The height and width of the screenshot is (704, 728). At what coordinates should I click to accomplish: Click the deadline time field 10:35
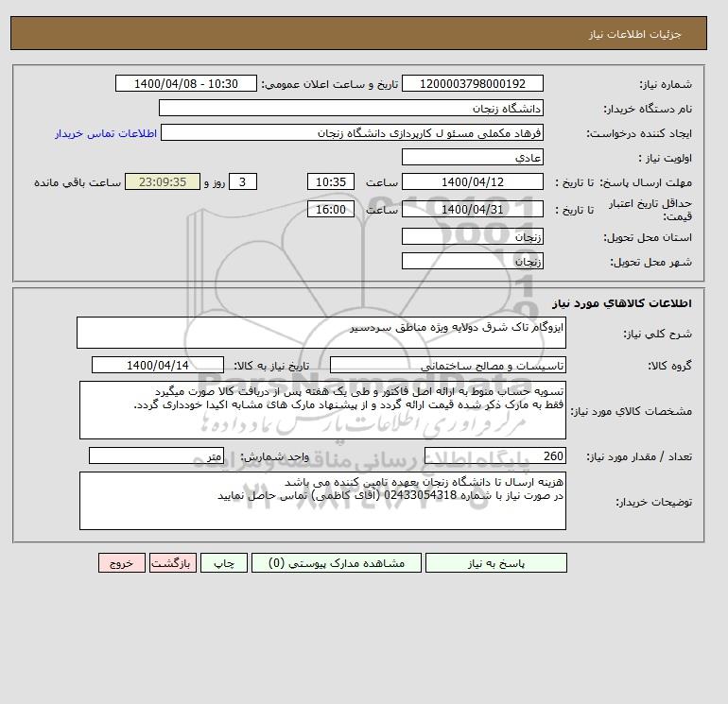coord(331,182)
